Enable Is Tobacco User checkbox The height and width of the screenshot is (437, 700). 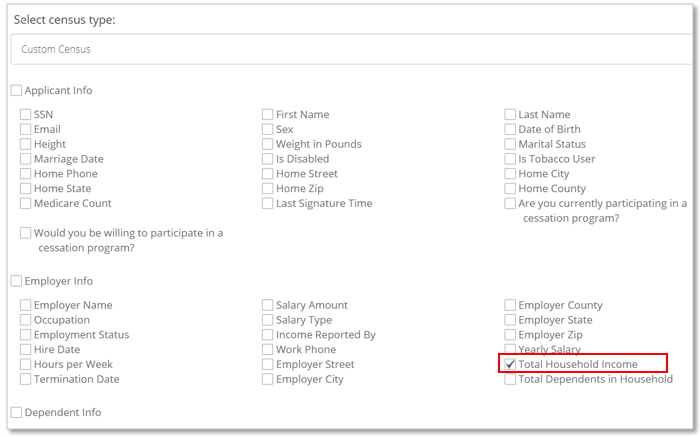click(510, 158)
